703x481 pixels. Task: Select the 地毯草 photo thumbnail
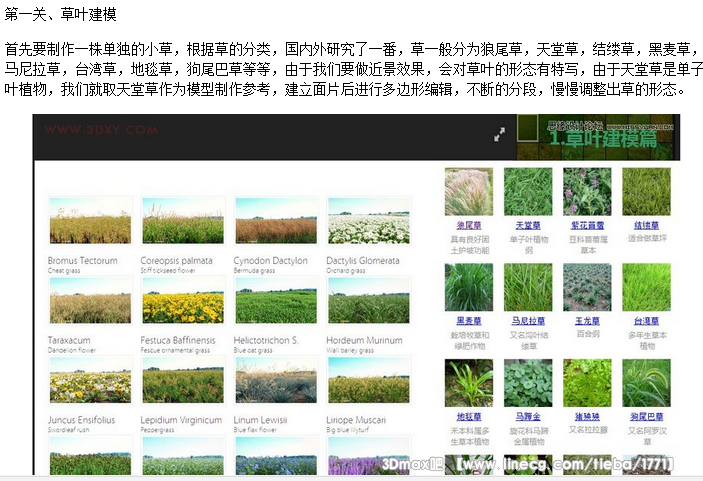[469, 383]
